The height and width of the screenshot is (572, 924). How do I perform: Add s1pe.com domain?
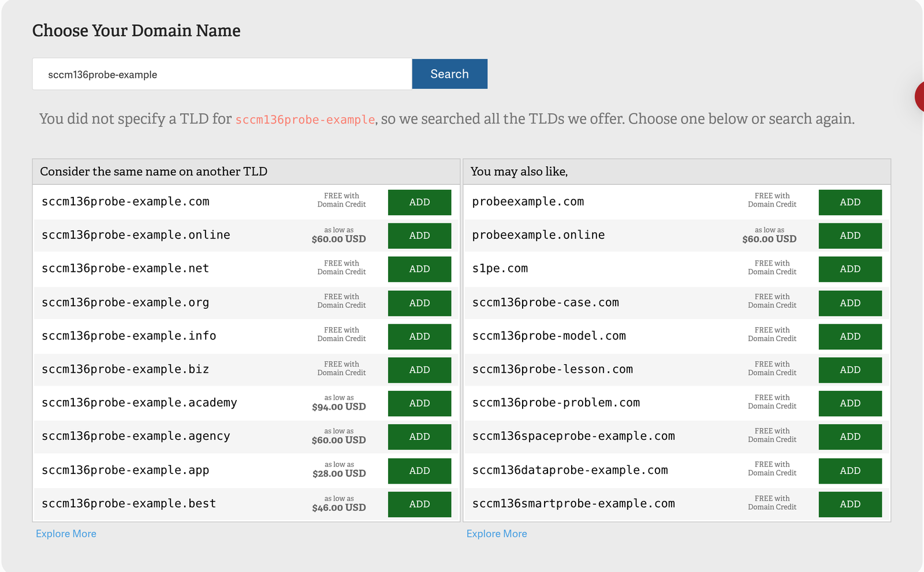850,269
